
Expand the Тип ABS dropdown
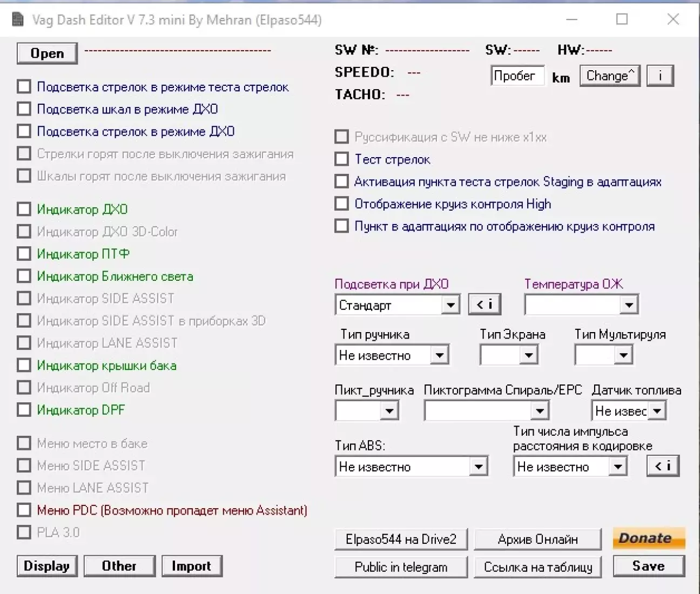tap(478, 467)
